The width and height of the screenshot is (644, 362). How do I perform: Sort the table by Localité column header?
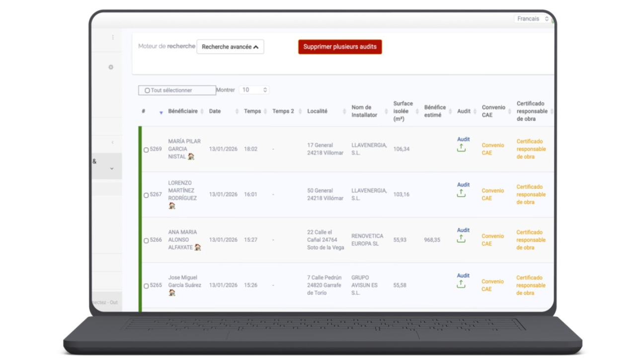coord(317,111)
